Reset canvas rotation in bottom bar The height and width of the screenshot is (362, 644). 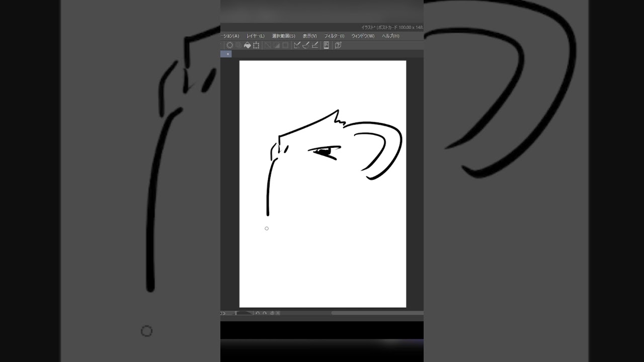(272, 313)
